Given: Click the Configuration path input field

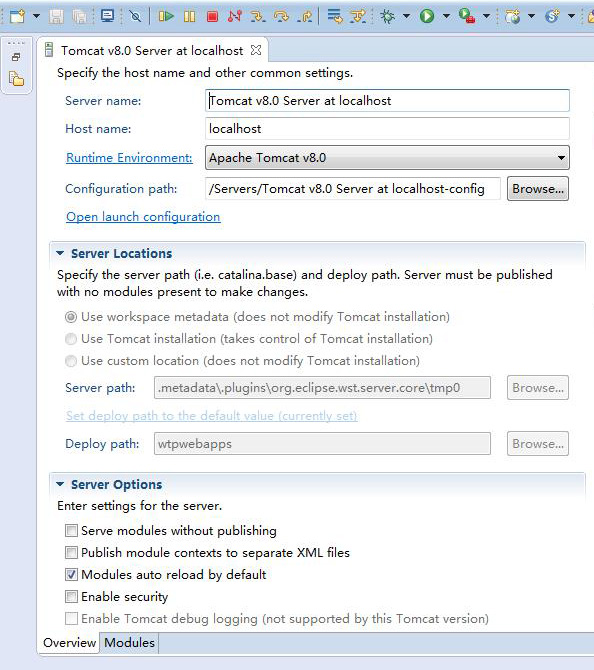Looking at the screenshot, I should [x=353, y=188].
